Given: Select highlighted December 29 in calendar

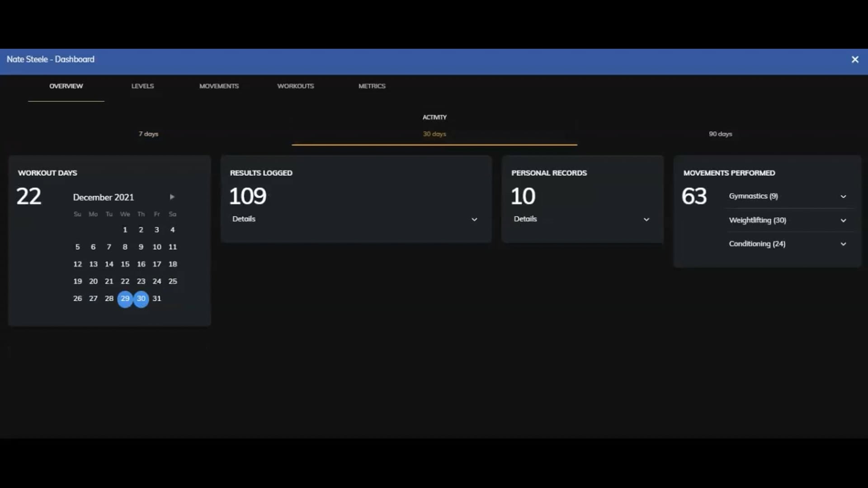Looking at the screenshot, I should pyautogui.click(x=125, y=299).
